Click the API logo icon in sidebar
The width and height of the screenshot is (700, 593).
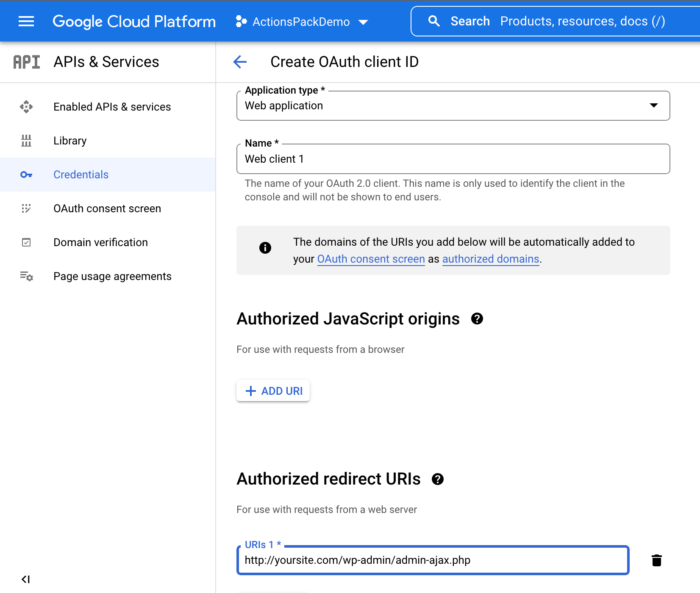click(x=27, y=62)
